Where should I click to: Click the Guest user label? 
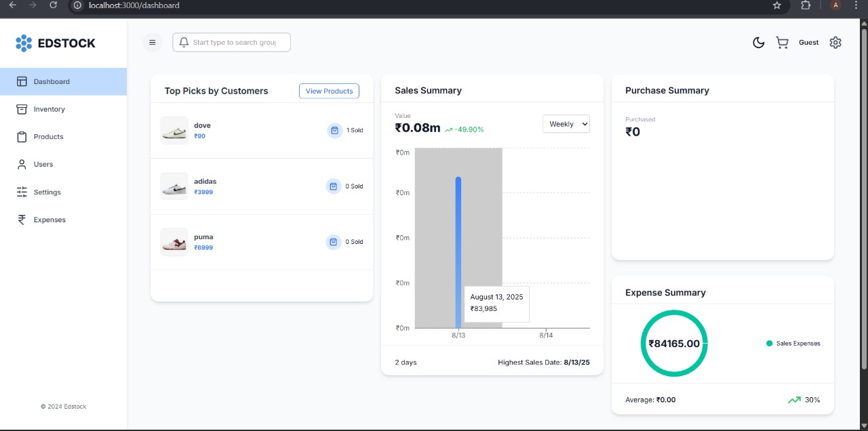(x=808, y=42)
